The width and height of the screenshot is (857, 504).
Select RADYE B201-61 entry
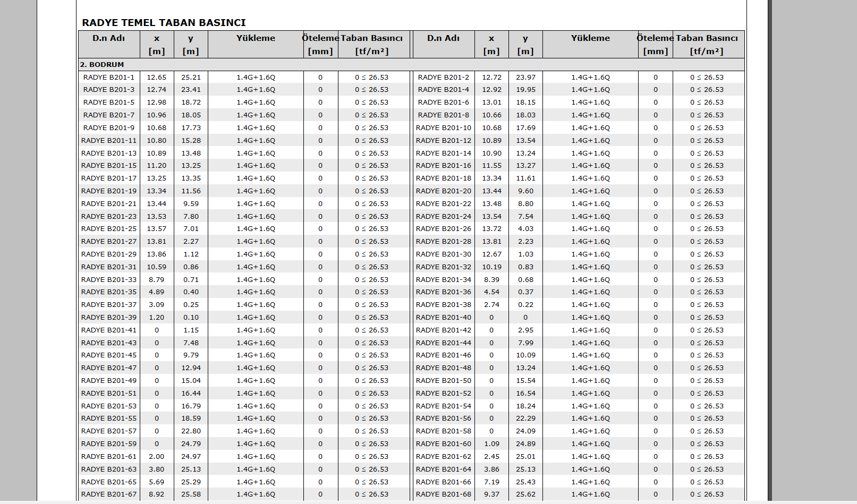coord(109,457)
